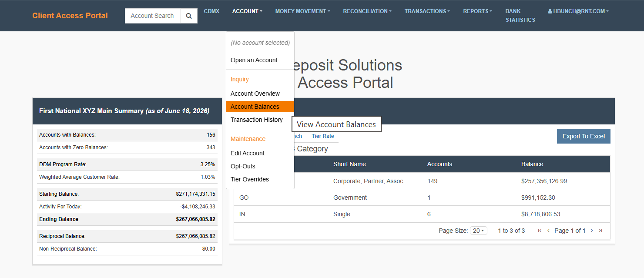Image resolution: width=644 pixels, height=278 pixels.
Task: Click Accounts with Zero Balances value 343
Action: (x=211, y=147)
